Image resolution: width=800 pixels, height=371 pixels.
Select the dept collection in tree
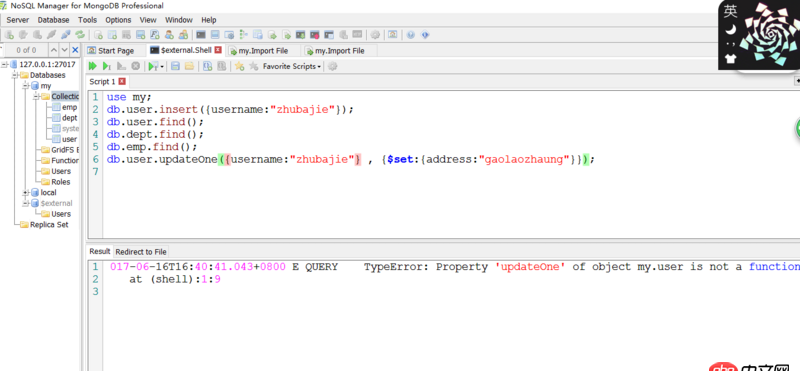(69, 118)
